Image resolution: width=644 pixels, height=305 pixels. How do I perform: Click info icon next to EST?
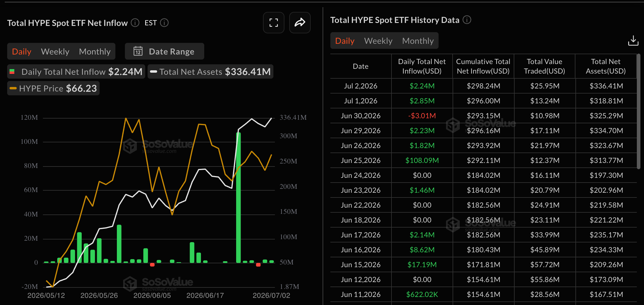(x=164, y=23)
